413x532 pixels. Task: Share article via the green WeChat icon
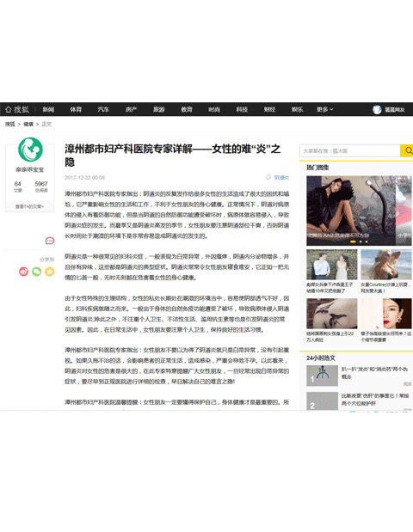(37, 272)
